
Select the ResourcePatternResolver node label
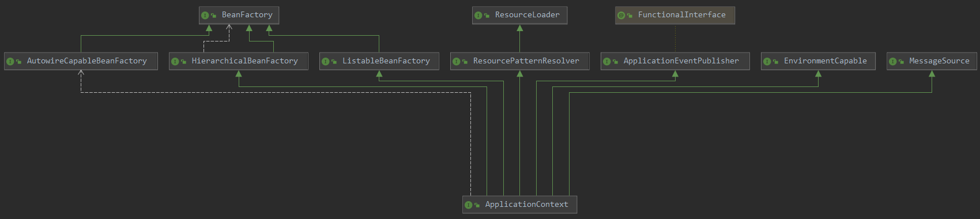[526, 61]
